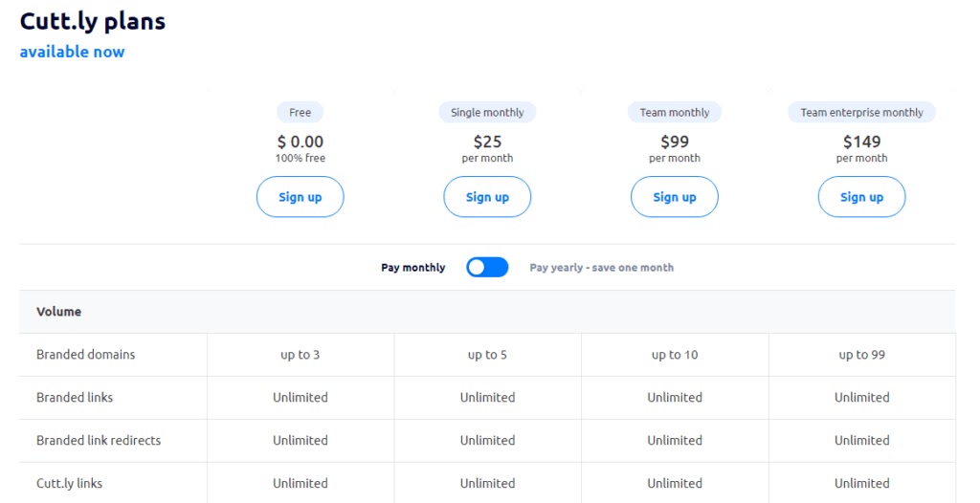Select the Branded domains row label
Image resolution: width=980 pixels, height=503 pixels.
(x=86, y=355)
